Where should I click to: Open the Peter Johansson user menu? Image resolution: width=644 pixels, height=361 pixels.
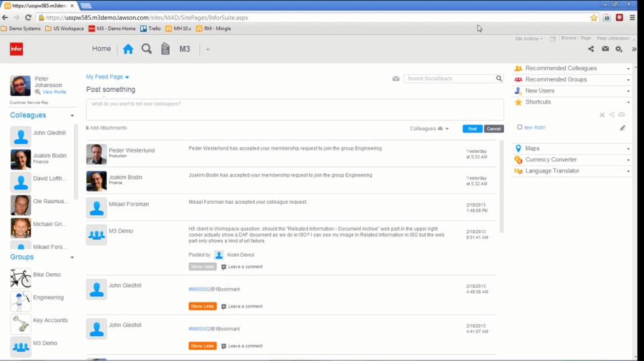point(613,38)
